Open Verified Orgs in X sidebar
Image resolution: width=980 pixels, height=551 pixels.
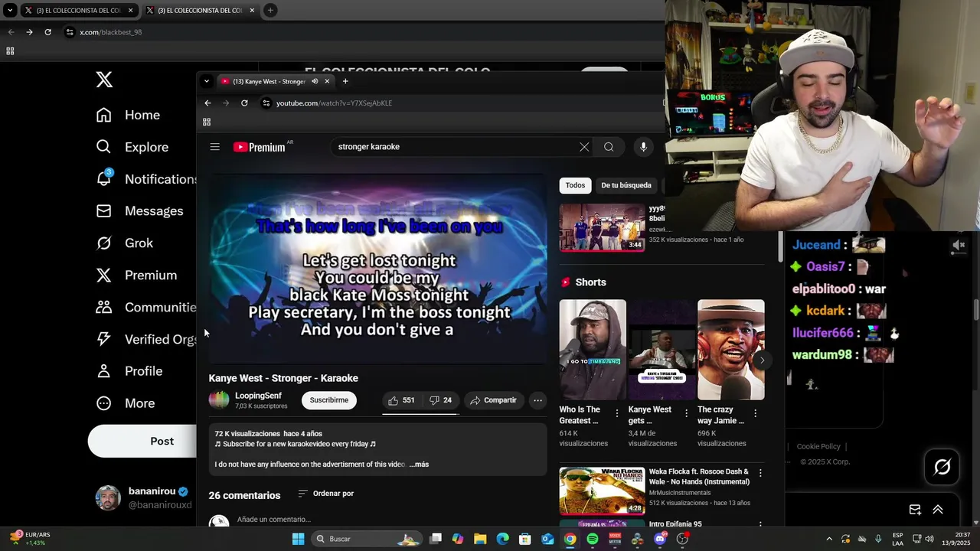(x=145, y=339)
